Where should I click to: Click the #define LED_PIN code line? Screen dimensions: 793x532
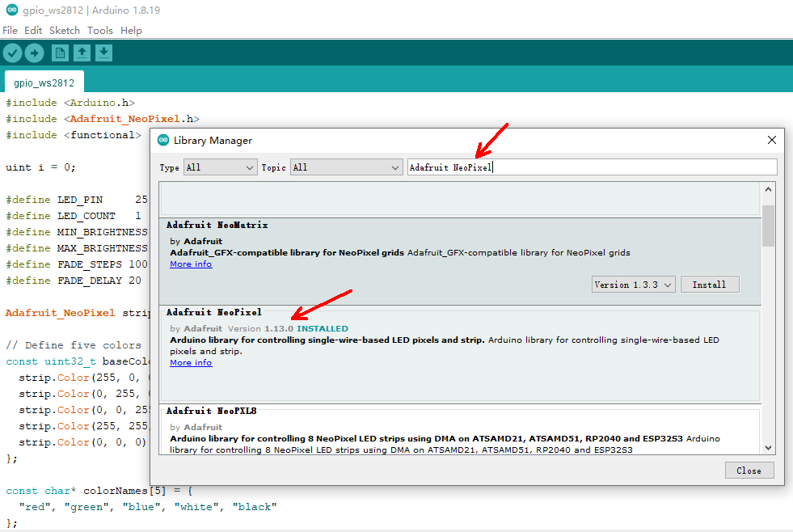point(77,200)
